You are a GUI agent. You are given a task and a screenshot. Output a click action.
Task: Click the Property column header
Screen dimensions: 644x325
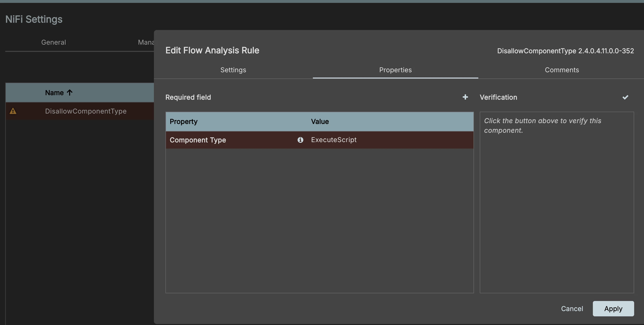pyautogui.click(x=183, y=121)
